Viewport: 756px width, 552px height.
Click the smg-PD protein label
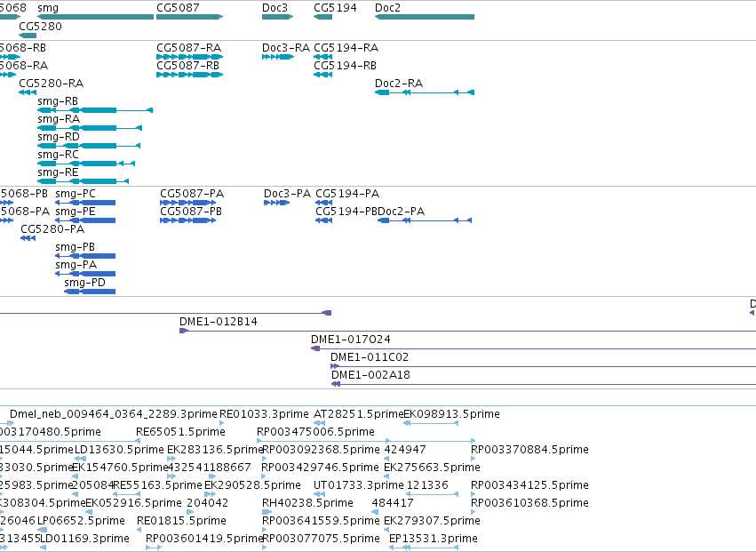point(85,283)
